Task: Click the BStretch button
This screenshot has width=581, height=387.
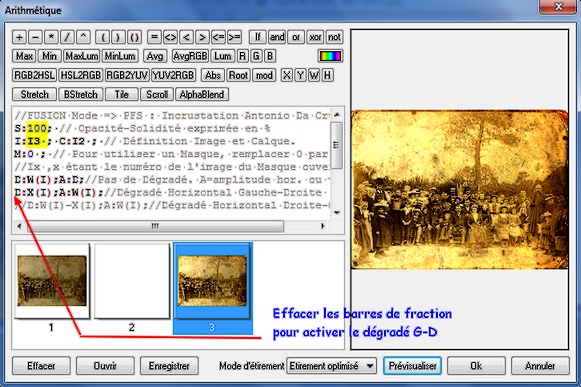Action: click(80, 95)
